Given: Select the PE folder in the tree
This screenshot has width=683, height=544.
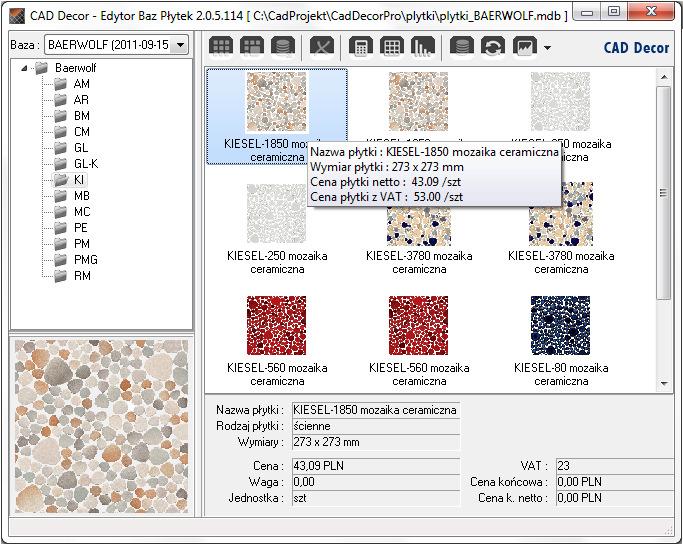Looking at the screenshot, I should pos(81,227).
